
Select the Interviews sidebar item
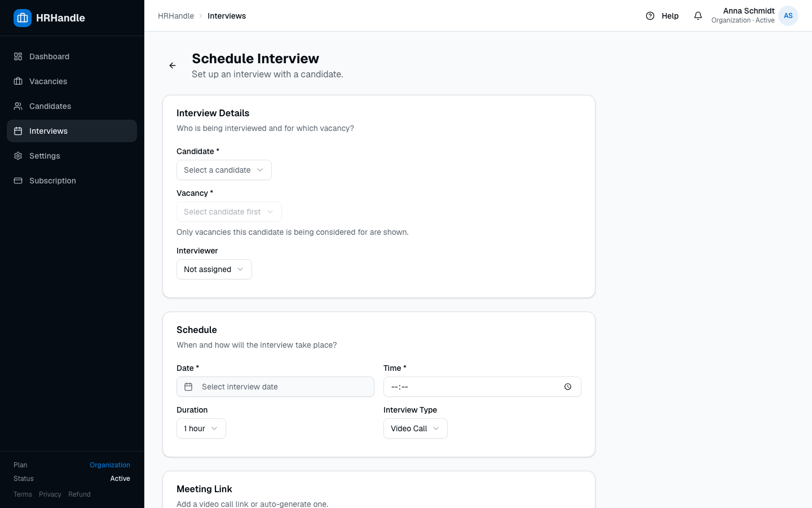[72, 131]
